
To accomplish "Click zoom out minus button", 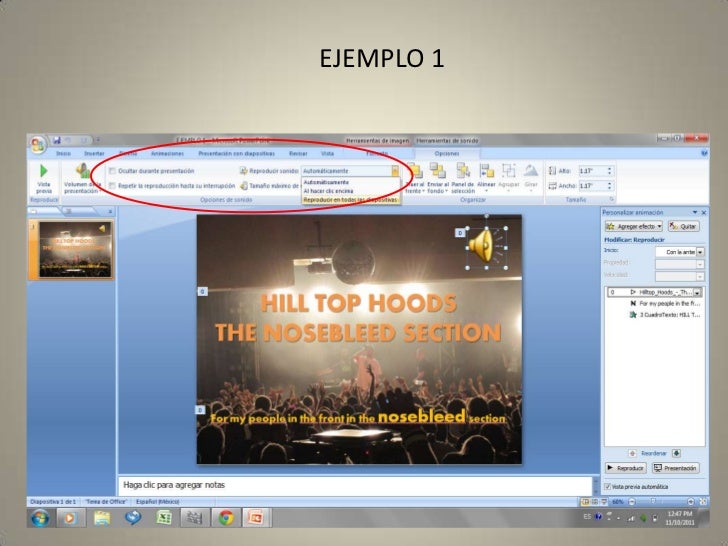I will click(631, 502).
